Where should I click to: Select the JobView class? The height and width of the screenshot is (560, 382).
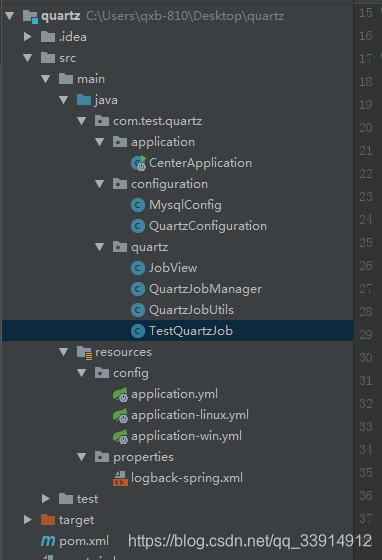point(173,268)
